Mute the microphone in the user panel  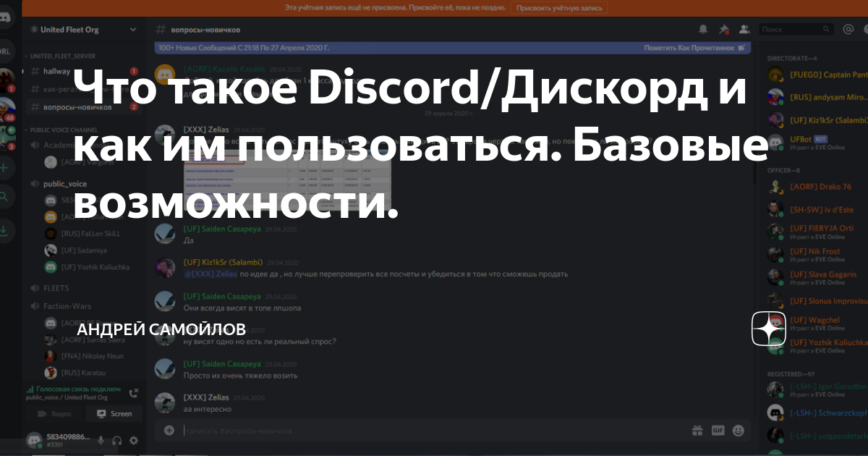pos(100,440)
